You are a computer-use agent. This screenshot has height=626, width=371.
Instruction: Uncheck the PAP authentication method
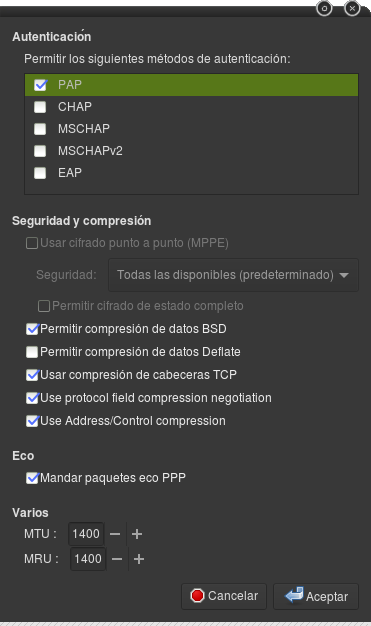coord(40,85)
